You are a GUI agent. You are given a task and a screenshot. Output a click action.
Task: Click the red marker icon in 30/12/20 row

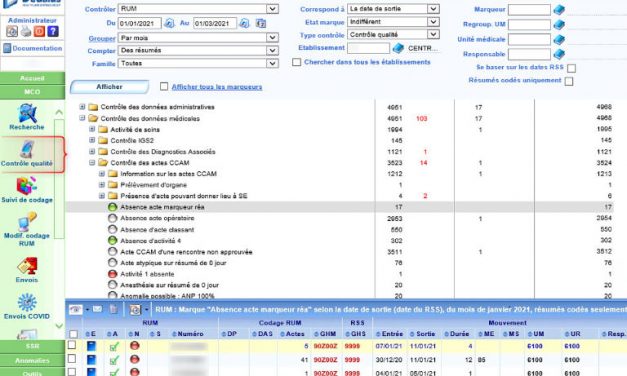coord(135,359)
